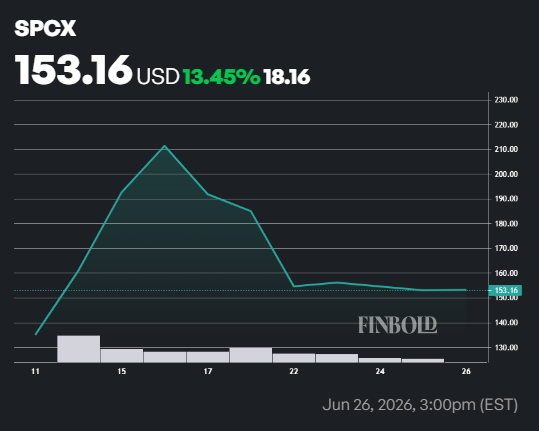
Task: Click the USD currency label
Action: click(x=158, y=76)
